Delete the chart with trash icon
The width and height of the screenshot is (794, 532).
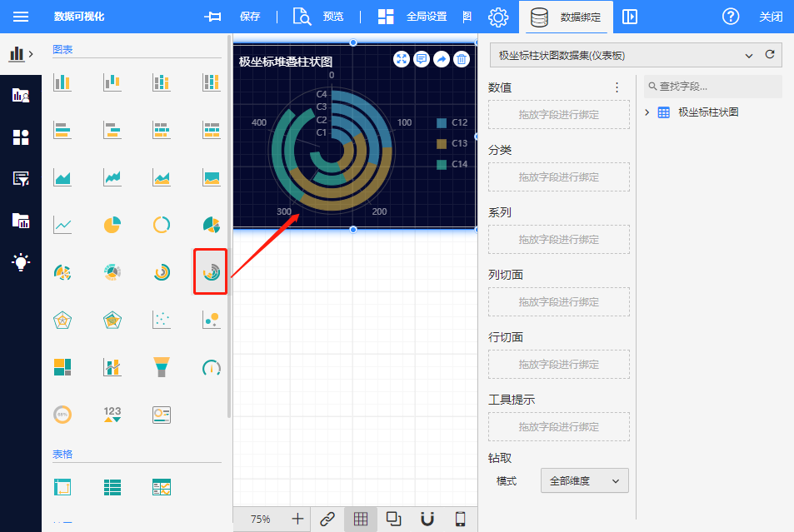(461, 59)
